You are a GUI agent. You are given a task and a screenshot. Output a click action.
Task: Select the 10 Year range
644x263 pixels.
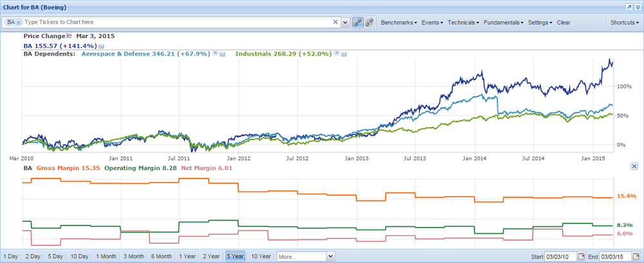click(x=261, y=257)
